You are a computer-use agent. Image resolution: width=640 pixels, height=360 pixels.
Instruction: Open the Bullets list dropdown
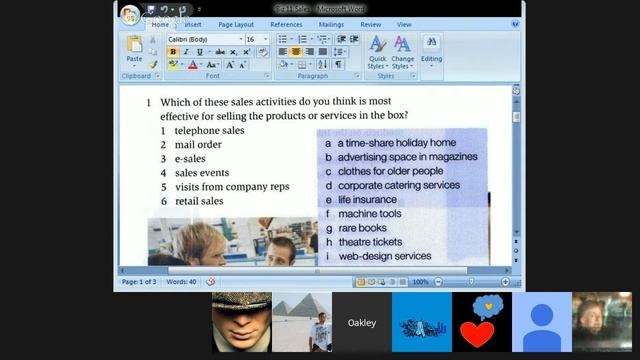(x=291, y=39)
